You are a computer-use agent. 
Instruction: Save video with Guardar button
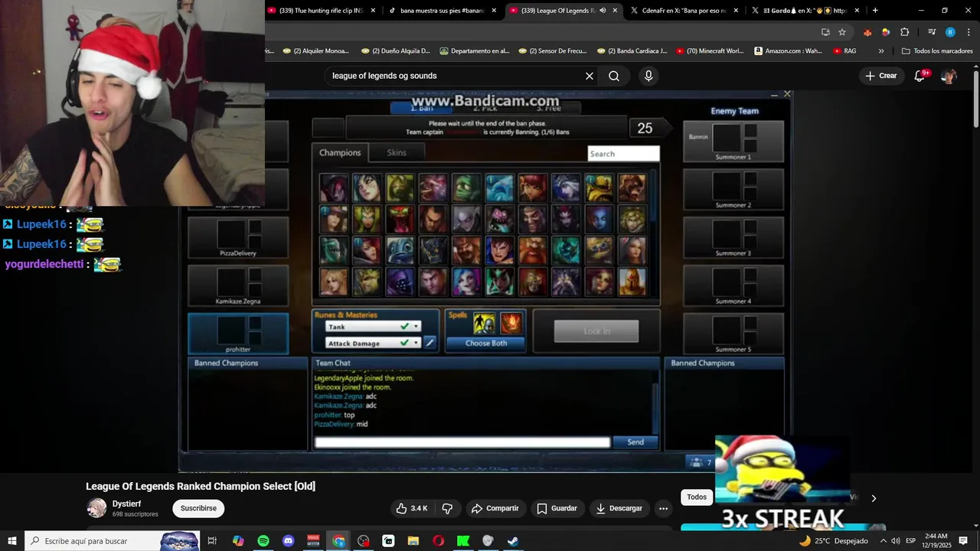[557, 508]
